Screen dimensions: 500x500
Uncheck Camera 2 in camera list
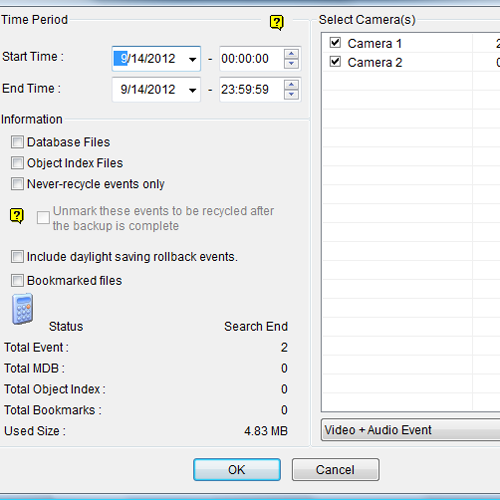point(335,62)
